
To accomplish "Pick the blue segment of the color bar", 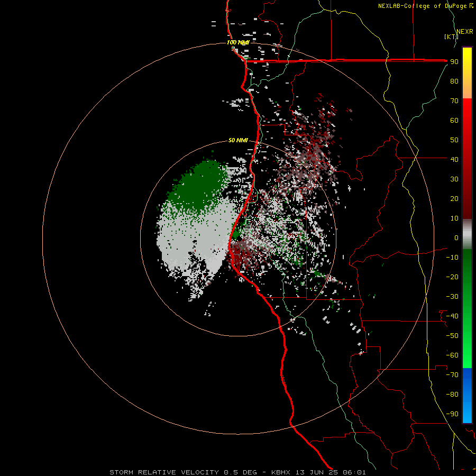I will pos(467,396).
